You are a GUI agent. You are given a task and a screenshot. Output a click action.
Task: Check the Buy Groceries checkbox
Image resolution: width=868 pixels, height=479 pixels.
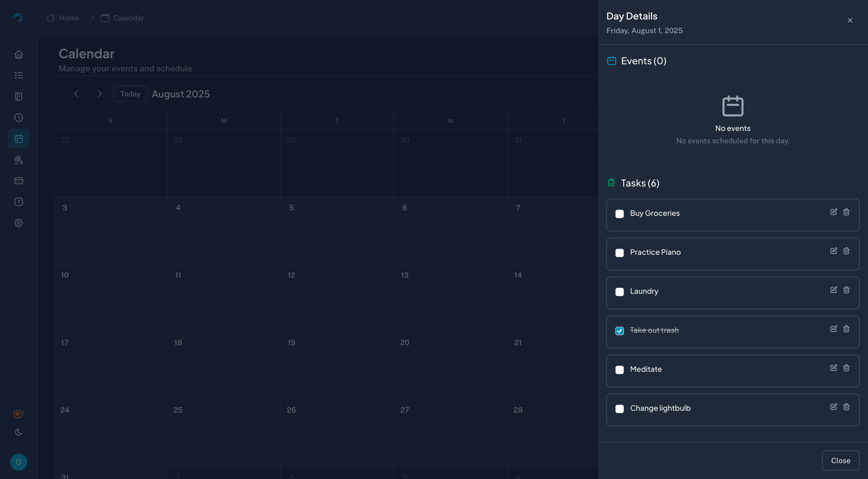coord(619,214)
